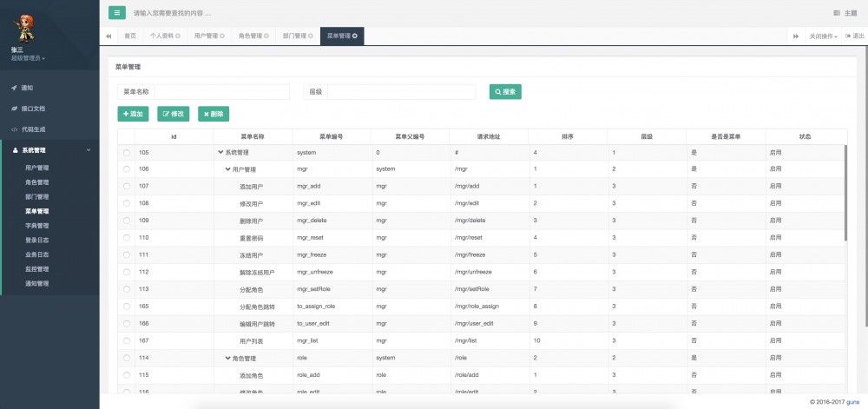This screenshot has width=868, height=409.
Task: Toggle sidebar with green hamburger button
Action: (117, 13)
